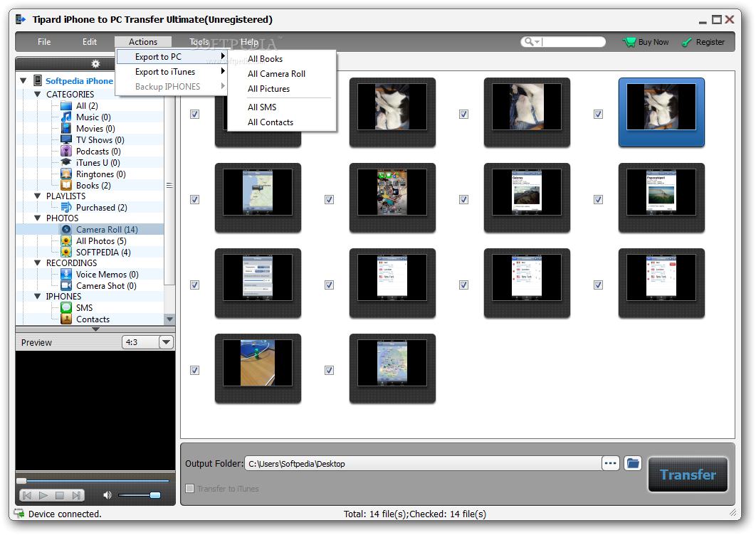Click the next track playback button
The image size is (756, 535).
(x=76, y=495)
